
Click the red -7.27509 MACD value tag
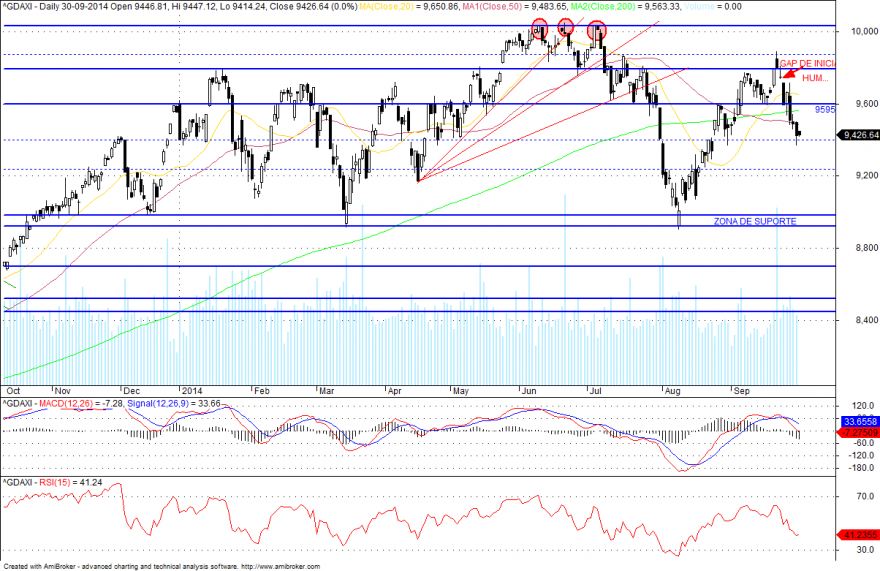coord(858,432)
